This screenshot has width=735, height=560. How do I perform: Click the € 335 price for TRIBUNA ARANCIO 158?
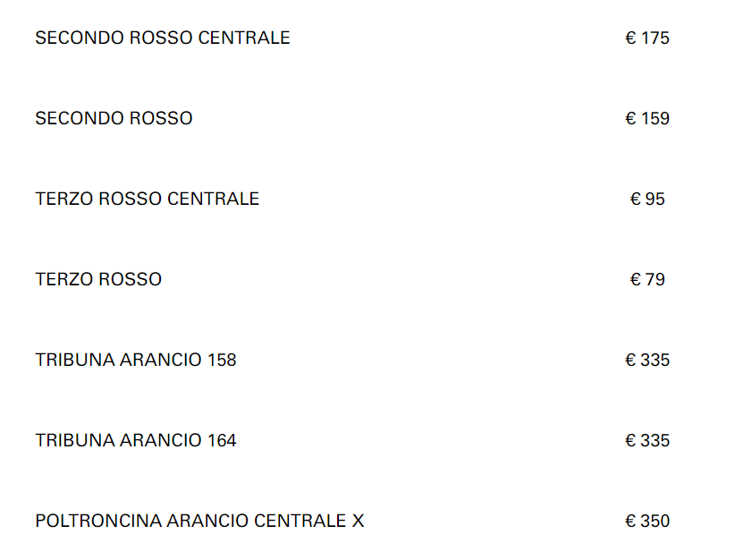(647, 361)
